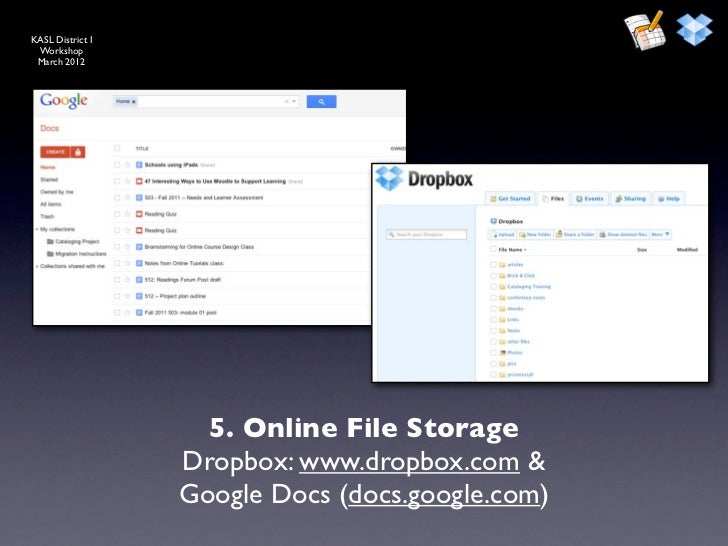The image size is (728, 546).
Task: Star the 'Schools using iPads' document
Action: click(127, 165)
